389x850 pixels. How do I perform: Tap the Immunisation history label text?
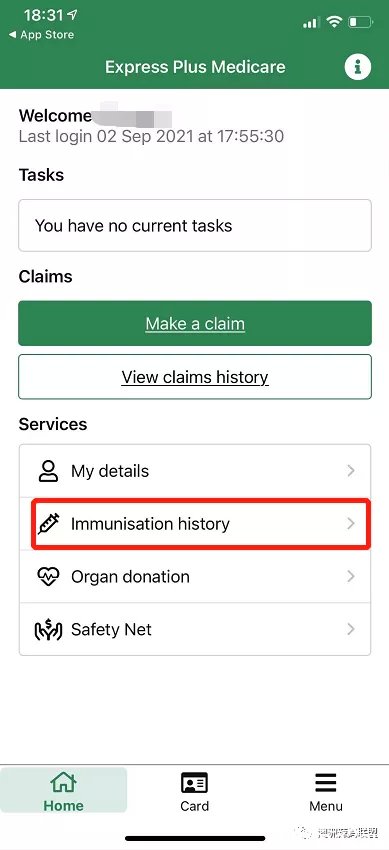pos(150,524)
